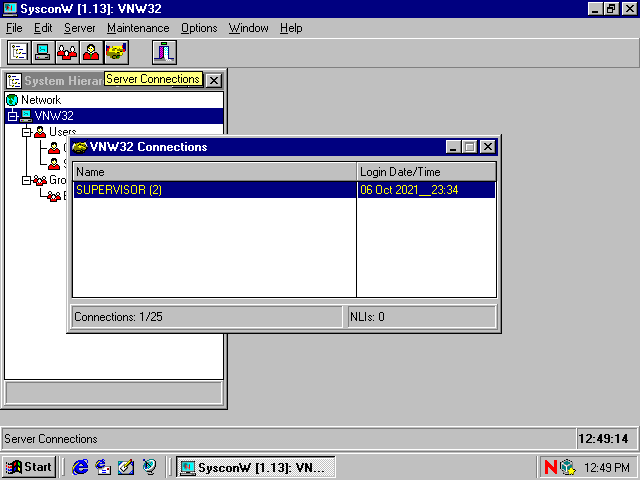This screenshot has width=640, height=480.
Task: Click the Exit door toolbar icon
Action: tap(164, 52)
